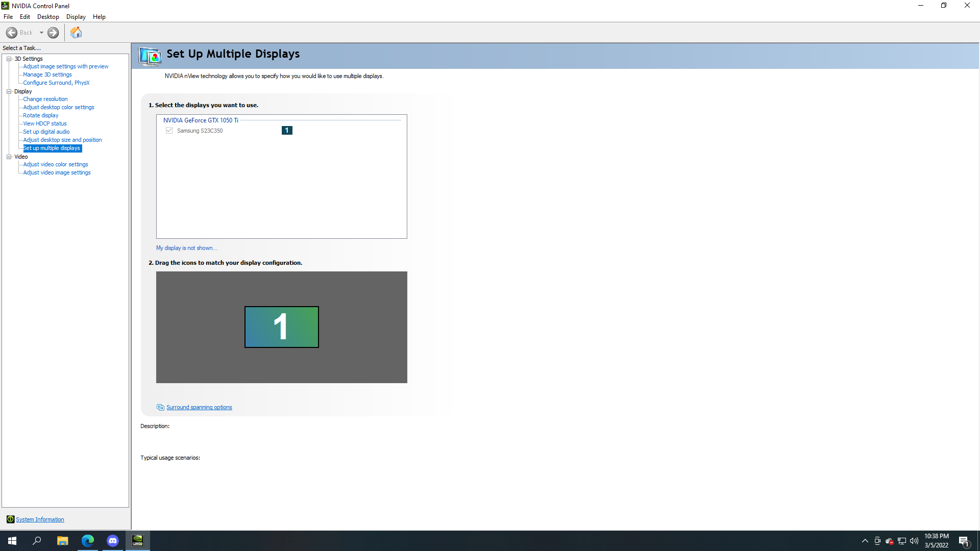Open Set up digital audio
The height and width of the screenshot is (551, 980).
tap(46, 132)
